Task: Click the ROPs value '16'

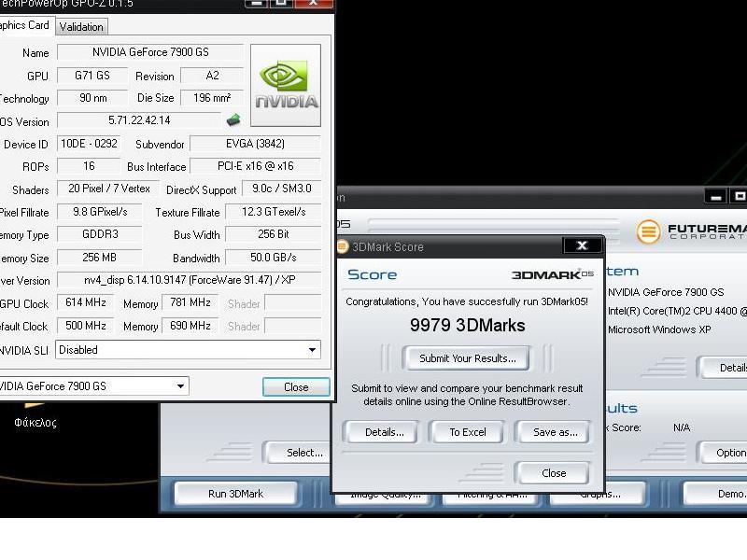Action: 89,166
